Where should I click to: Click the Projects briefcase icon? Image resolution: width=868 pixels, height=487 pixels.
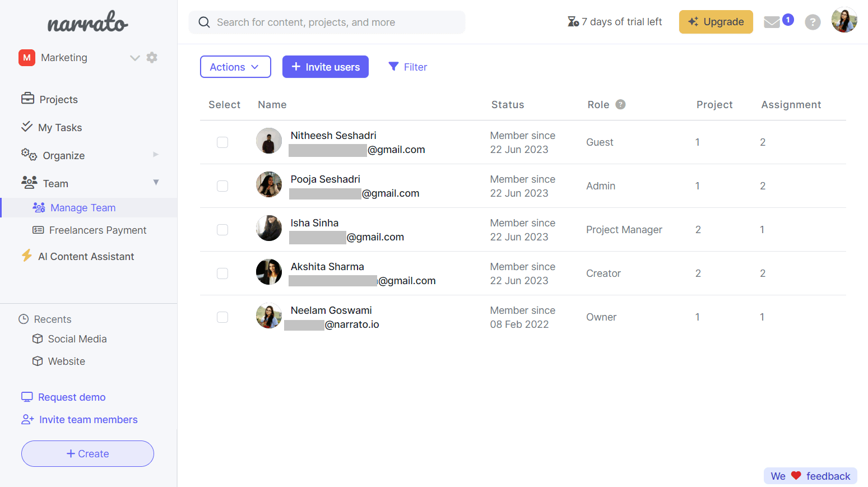coord(27,98)
